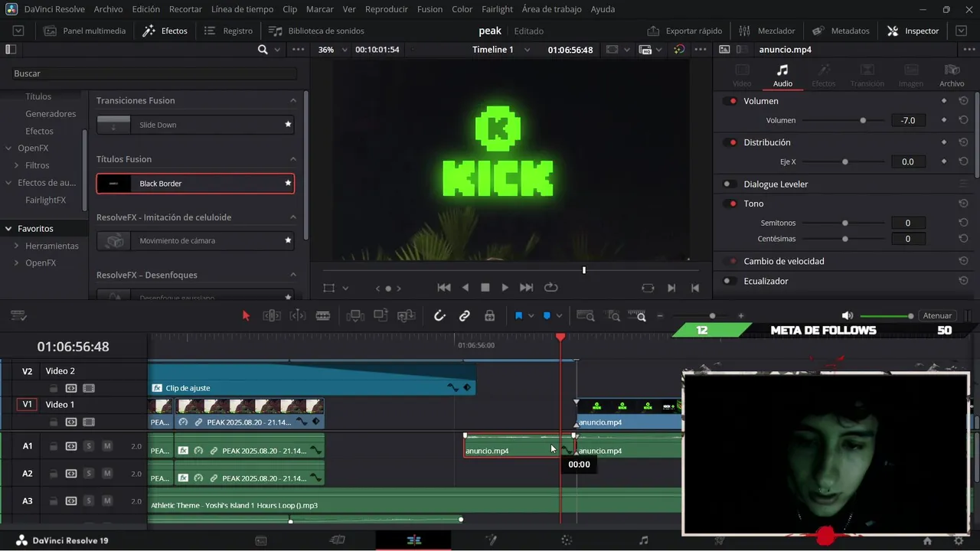This screenshot has height=551, width=980.
Task: Open Biblioteca de sonidos panel
Action: [316, 31]
